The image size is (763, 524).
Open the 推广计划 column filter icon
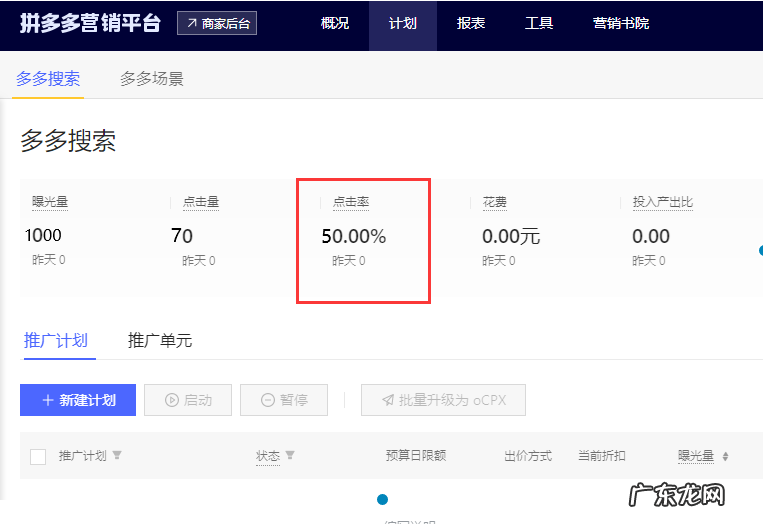pos(117,455)
